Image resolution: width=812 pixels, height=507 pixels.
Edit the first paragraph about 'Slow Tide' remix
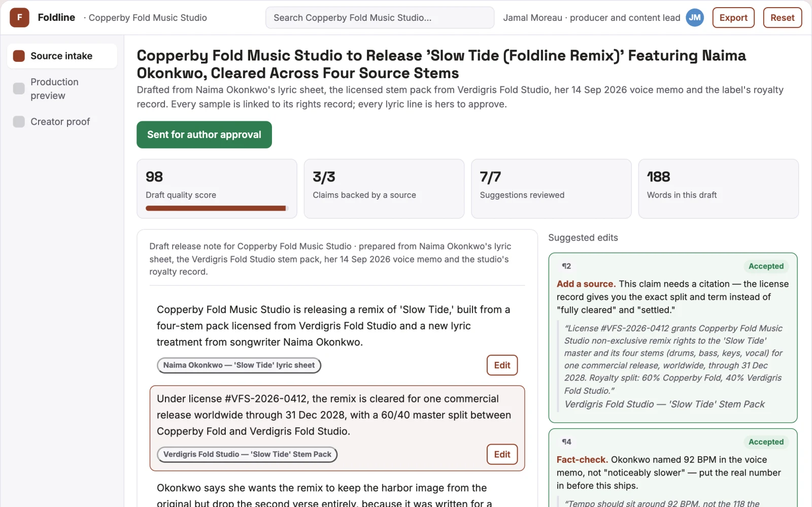(502, 365)
